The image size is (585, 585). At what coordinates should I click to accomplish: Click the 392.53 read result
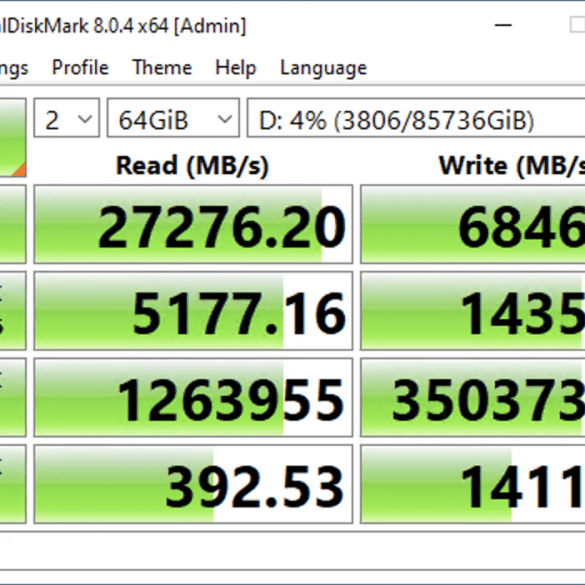(x=193, y=484)
